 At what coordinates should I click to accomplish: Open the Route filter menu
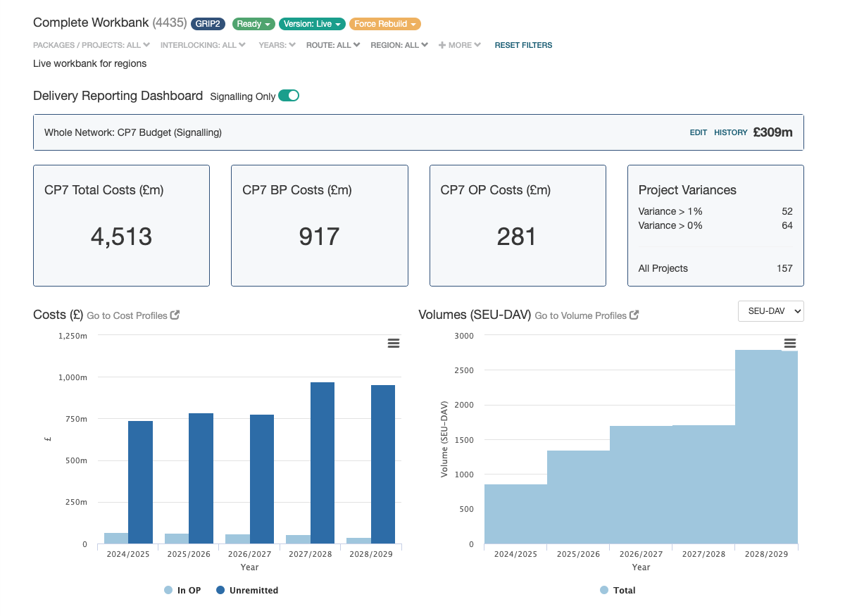tap(333, 45)
